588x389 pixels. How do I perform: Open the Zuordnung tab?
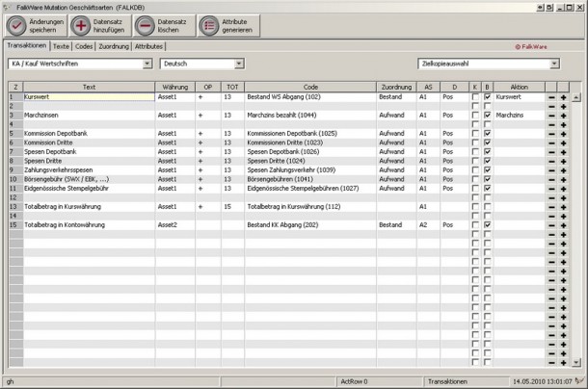(x=114, y=45)
